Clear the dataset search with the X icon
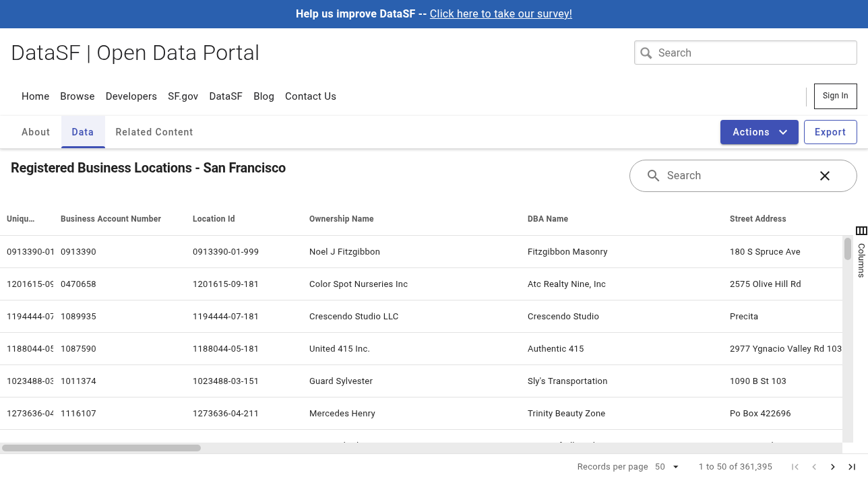 pos(825,176)
